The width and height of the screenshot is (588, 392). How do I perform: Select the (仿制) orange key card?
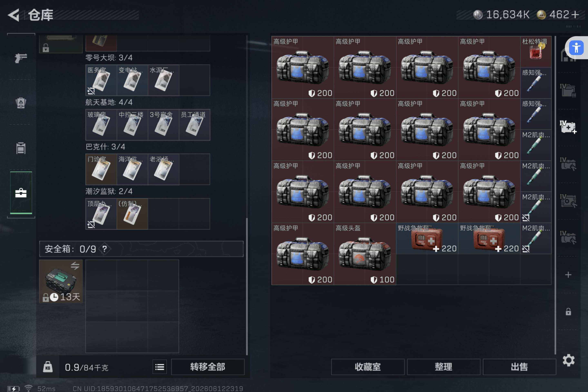click(x=132, y=214)
